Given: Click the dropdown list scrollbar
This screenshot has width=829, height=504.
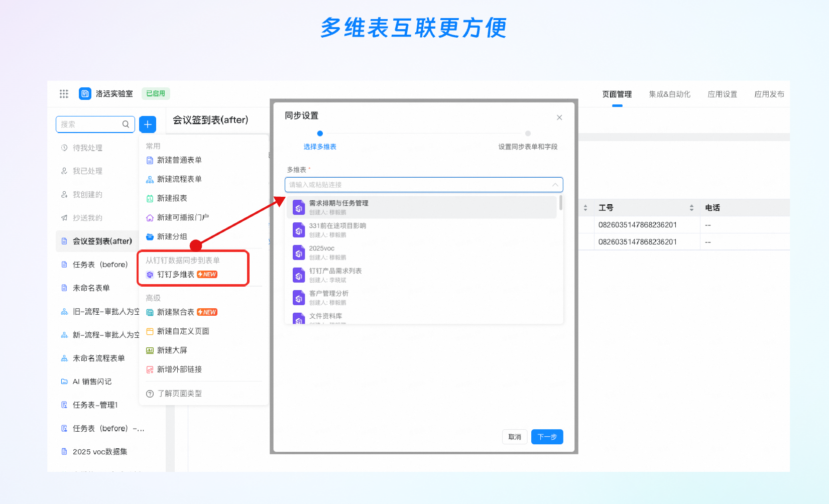Looking at the screenshot, I should 560,203.
